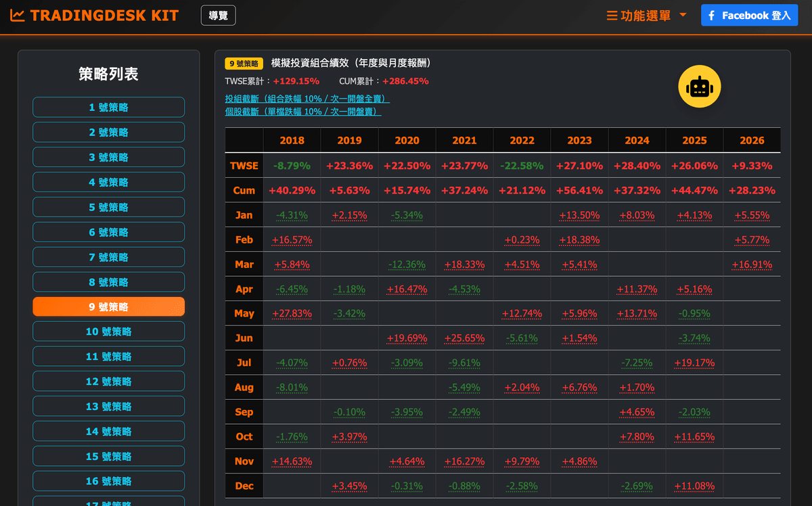
Task: Click the Facebook logo in login button
Action: click(712, 16)
